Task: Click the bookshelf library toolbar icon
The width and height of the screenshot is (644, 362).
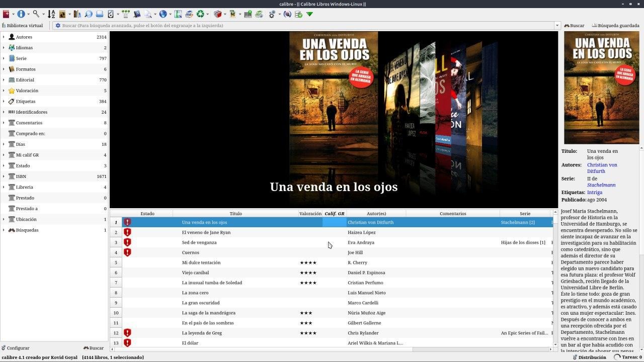Action: click(x=77, y=14)
